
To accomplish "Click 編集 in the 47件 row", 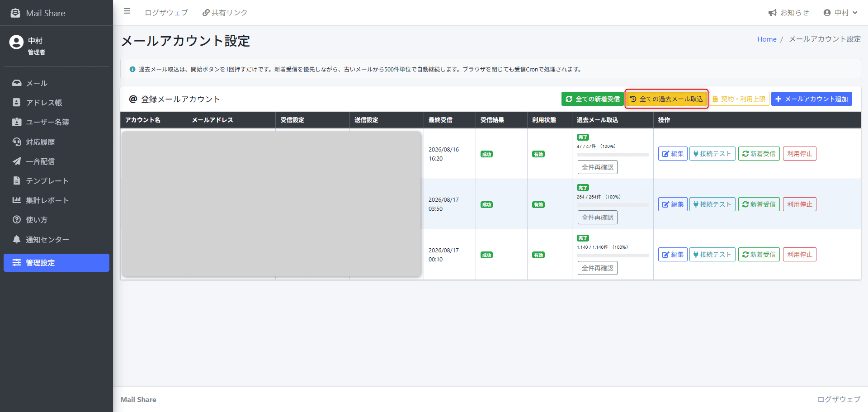I will pos(673,154).
